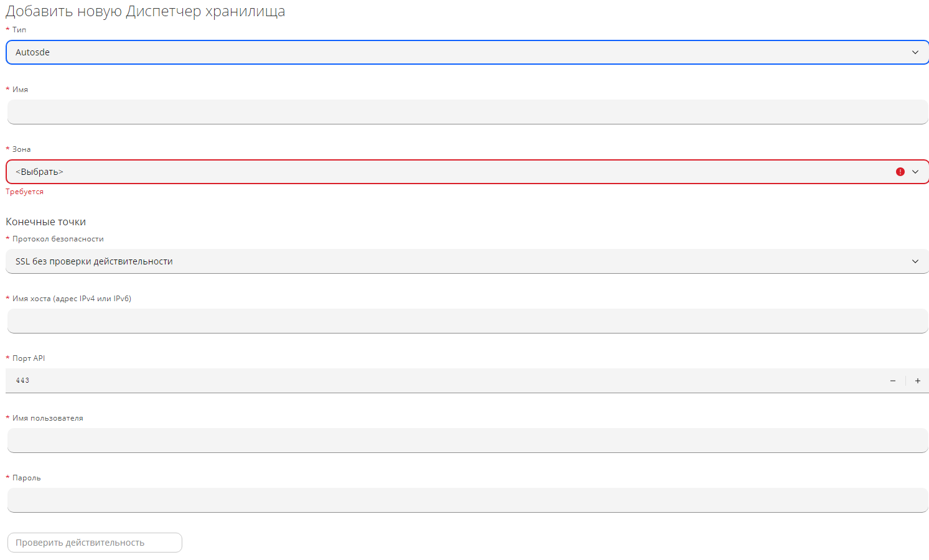
Task: Click the red error icon in Зона
Action: coord(900,172)
